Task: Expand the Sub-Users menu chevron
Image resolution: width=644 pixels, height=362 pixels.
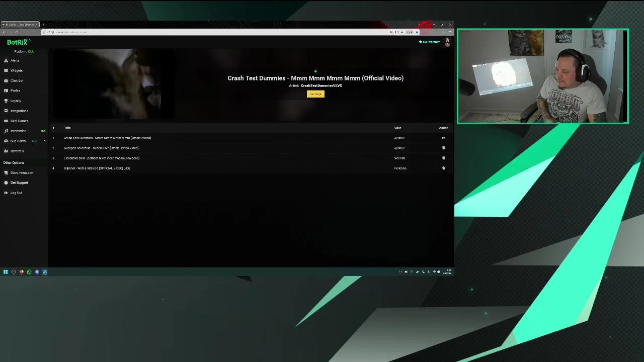Action: [45, 141]
